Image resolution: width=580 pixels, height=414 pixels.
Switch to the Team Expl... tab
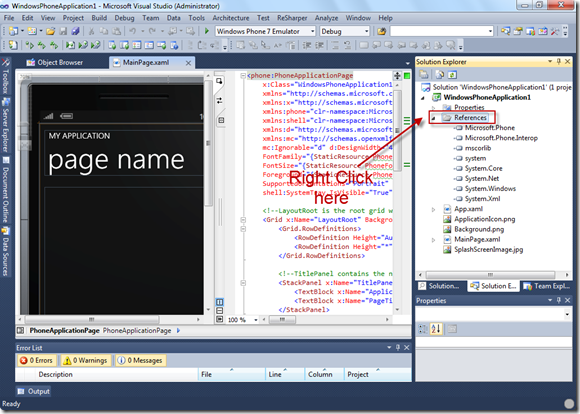coord(547,286)
